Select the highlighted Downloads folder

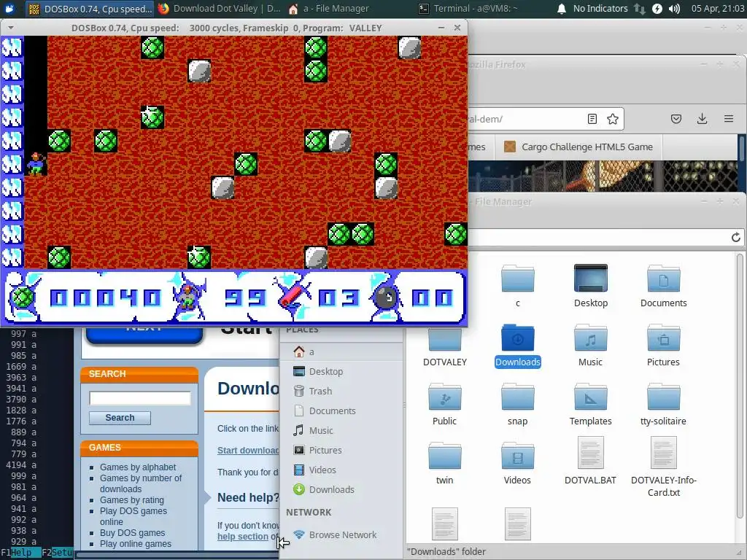[x=517, y=345]
